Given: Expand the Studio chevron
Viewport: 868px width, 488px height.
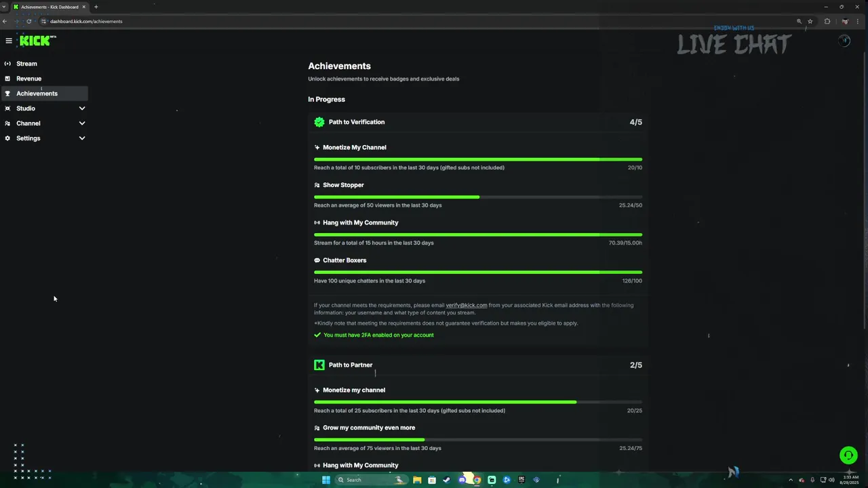Looking at the screenshot, I should tap(82, 108).
